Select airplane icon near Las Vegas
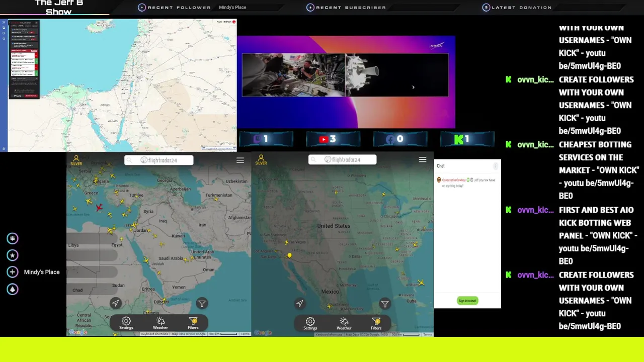 point(286,242)
